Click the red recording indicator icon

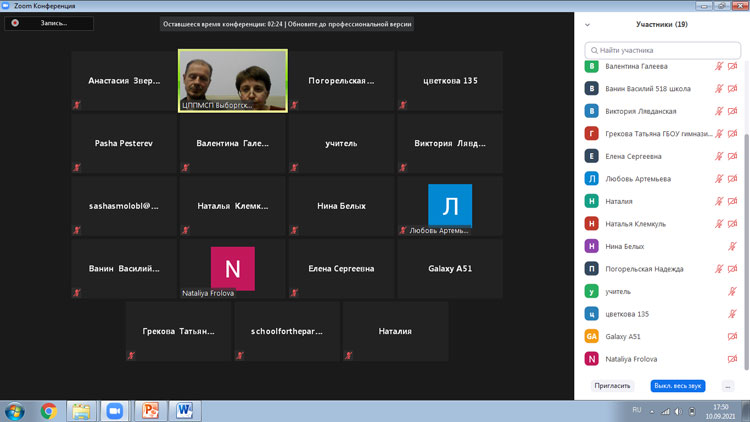(x=15, y=23)
